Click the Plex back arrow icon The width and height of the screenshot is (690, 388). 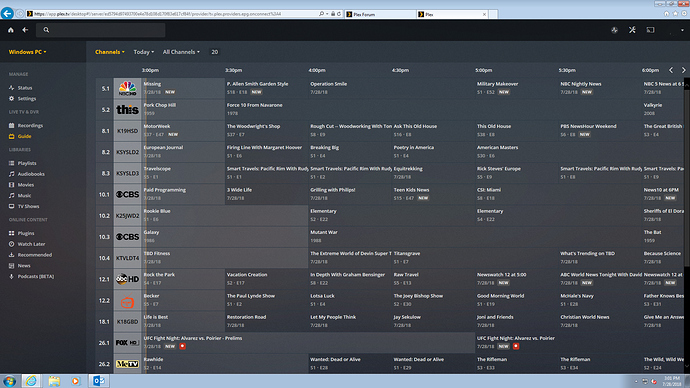pyautogui.click(x=25, y=30)
